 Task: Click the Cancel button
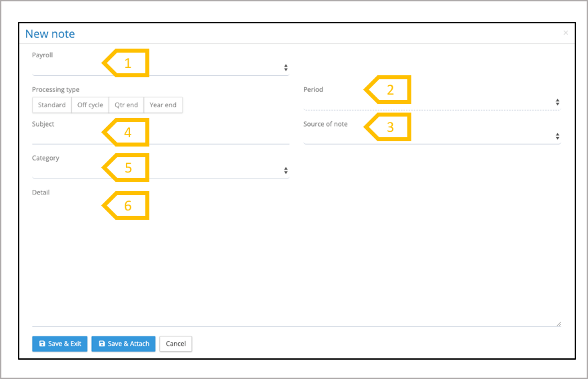pos(176,344)
